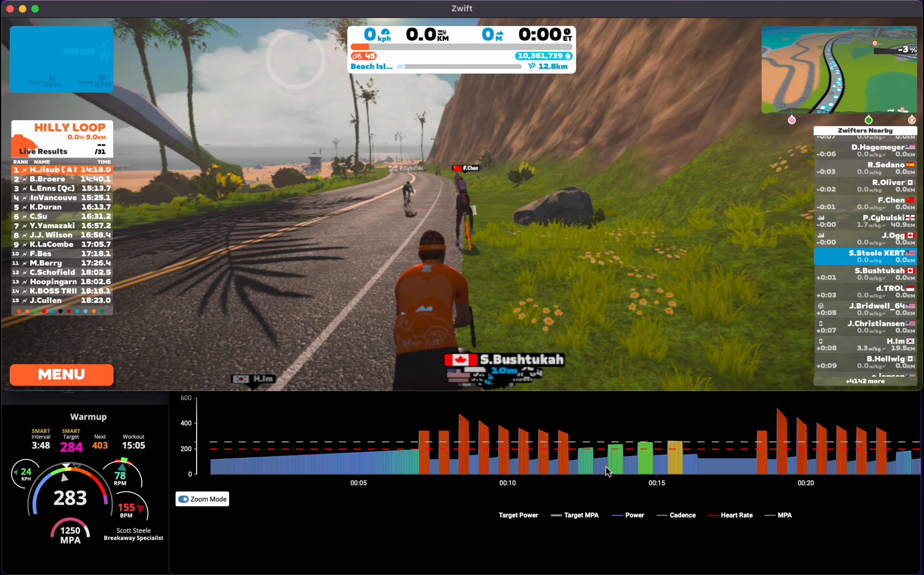Expand the '+4142 more' riders list
Image resolution: width=924 pixels, height=575 pixels.
pyautogui.click(x=865, y=381)
